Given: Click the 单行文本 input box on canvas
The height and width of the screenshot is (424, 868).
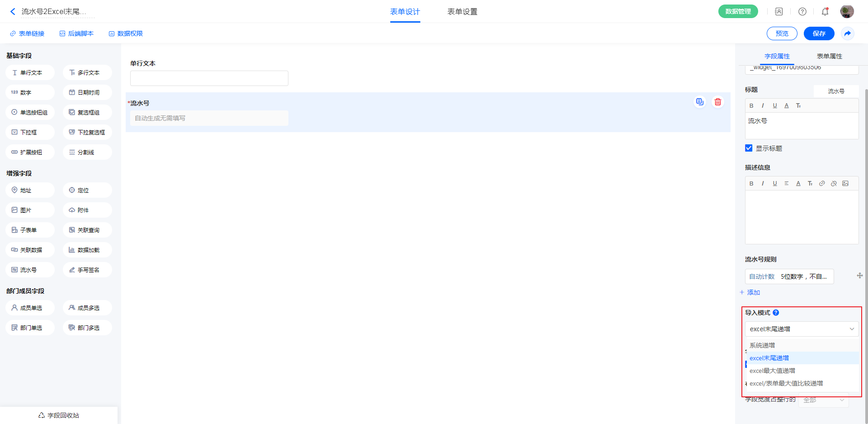Looking at the screenshot, I should 209,78.
